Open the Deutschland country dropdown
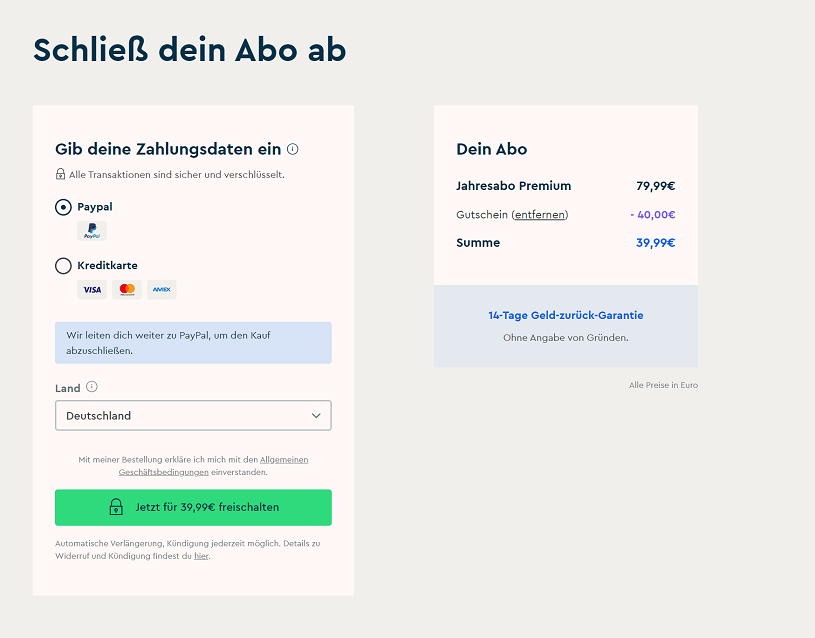 point(193,415)
